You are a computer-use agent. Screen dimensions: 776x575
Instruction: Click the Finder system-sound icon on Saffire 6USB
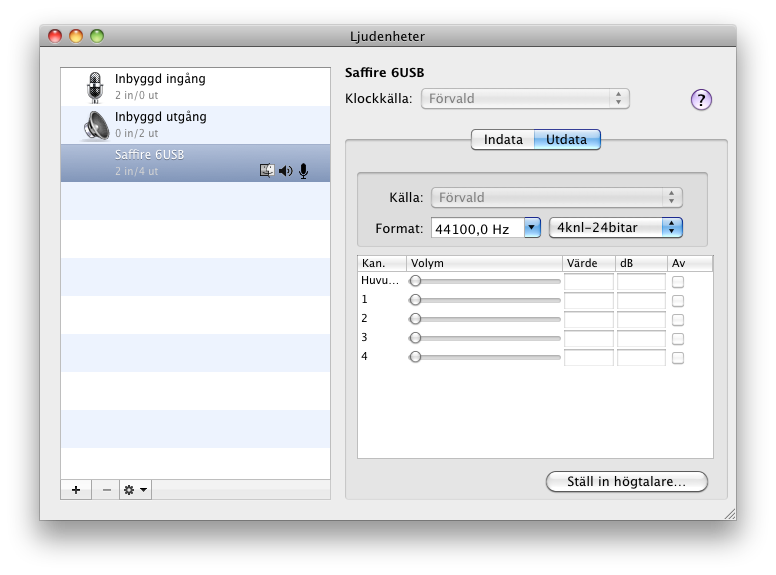tap(266, 171)
